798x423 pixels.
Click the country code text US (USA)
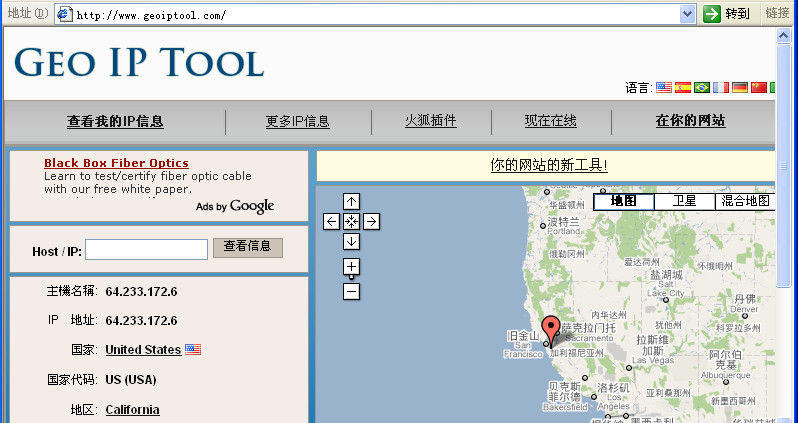(131, 380)
